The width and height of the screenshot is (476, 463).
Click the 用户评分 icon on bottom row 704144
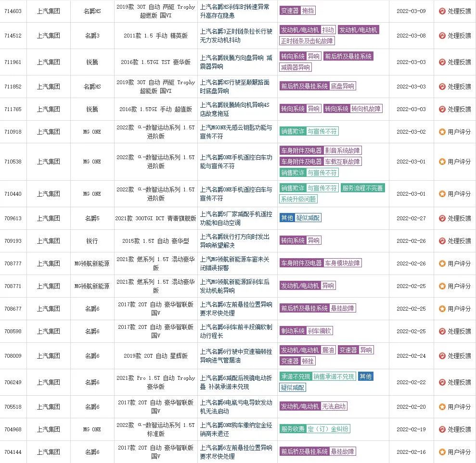tap(443, 452)
